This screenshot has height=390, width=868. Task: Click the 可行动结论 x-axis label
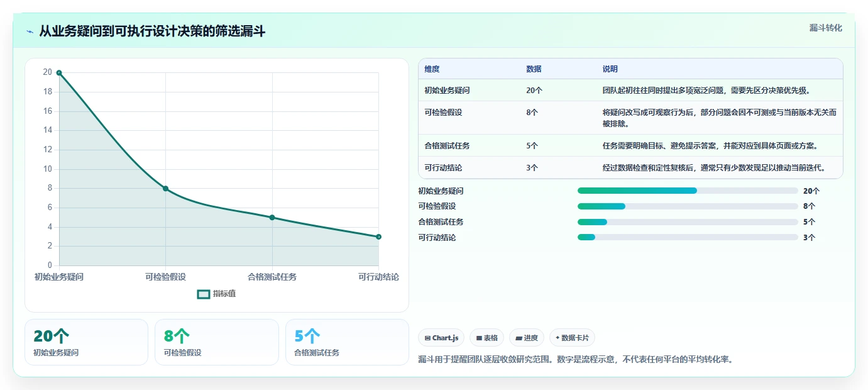[378, 277]
